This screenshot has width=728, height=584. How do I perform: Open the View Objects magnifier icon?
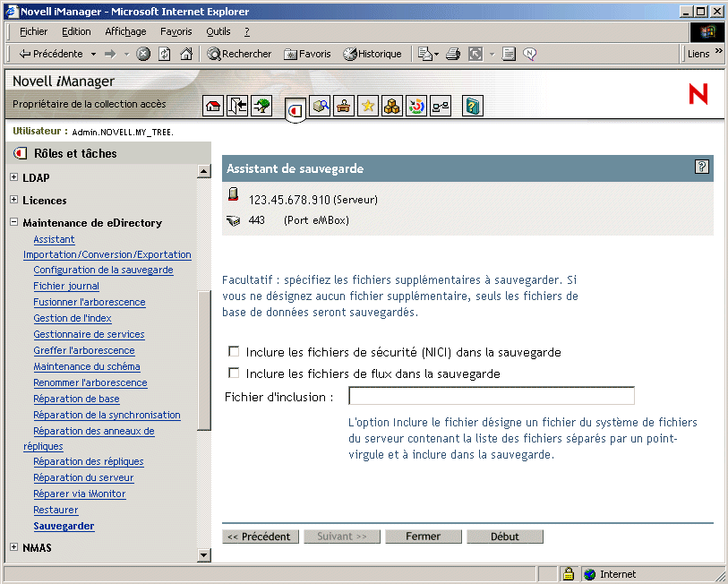coord(320,106)
